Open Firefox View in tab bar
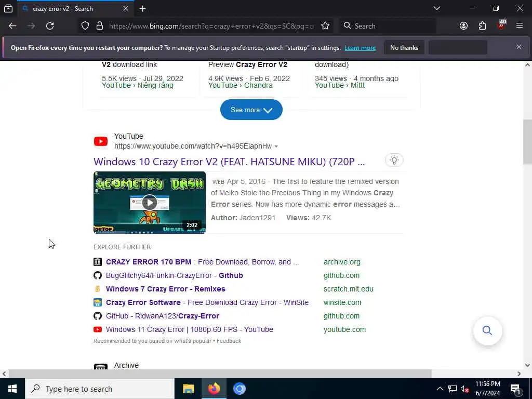This screenshot has width=532, height=399. 8,9
